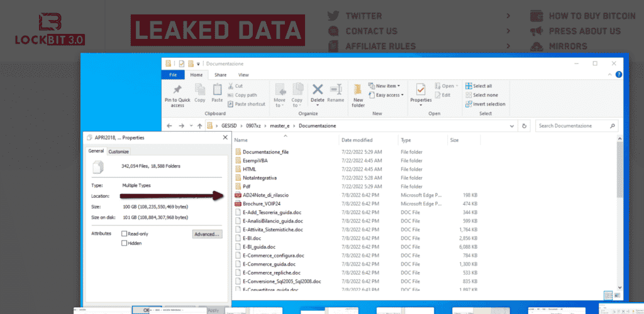Click the New folder icon
Image resolution: width=644 pixels, height=314 pixels.
point(358,89)
